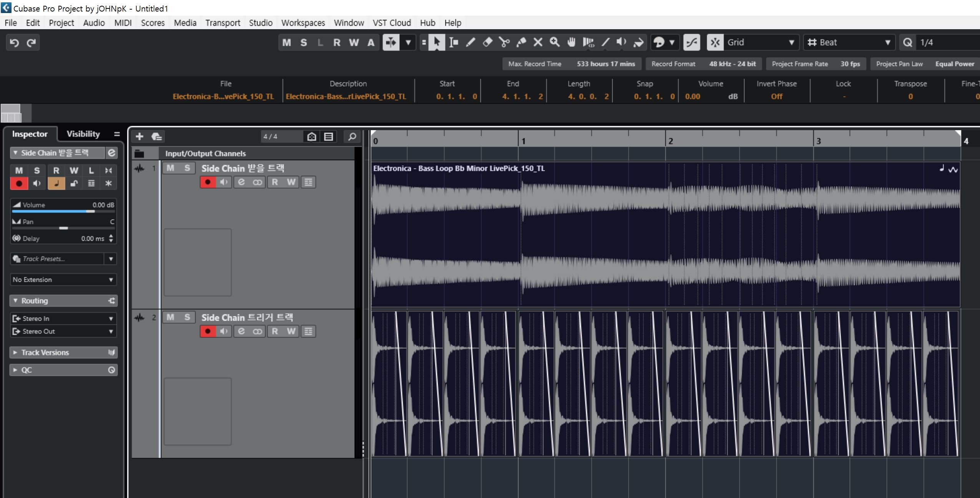The height and width of the screenshot is (498, 980).
Task: Select the Mute X tool
Action: 538,42
